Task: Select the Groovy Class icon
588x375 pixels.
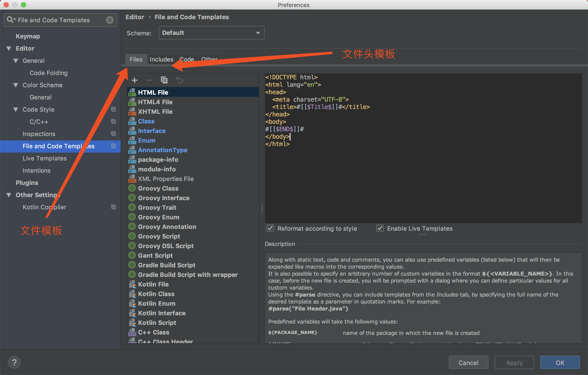Action: pyautogui.click(x=132, y=188)
